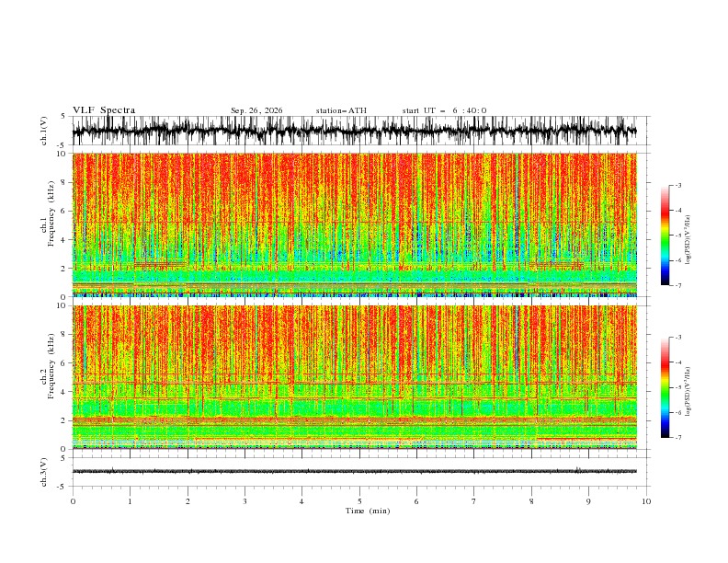Click the ch.1 spectrogram panel
This screenshot has width=728, height=563.
pos(355,224)
